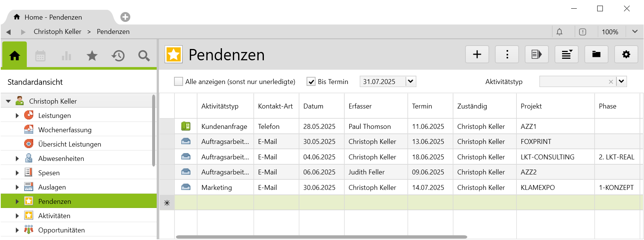Viewport: 644px width, 240px height.
Task: Open settings with the gear icon
Action: [x=626, y=55]
